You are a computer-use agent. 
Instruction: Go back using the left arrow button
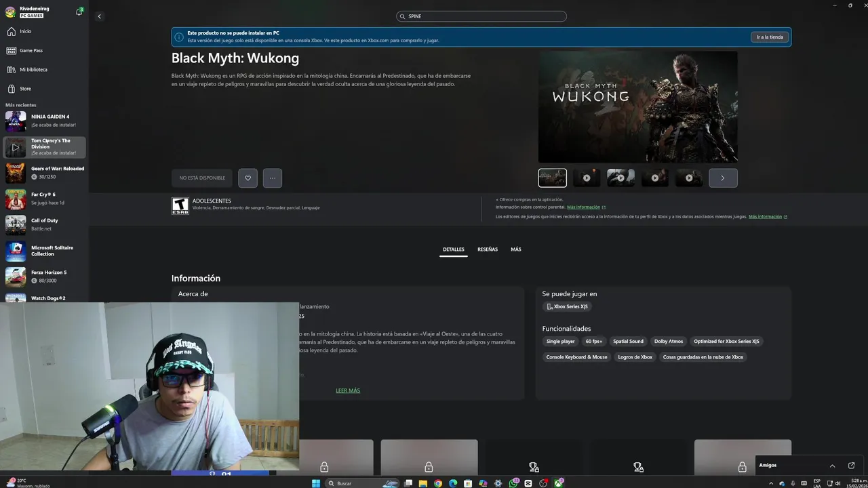99,16
